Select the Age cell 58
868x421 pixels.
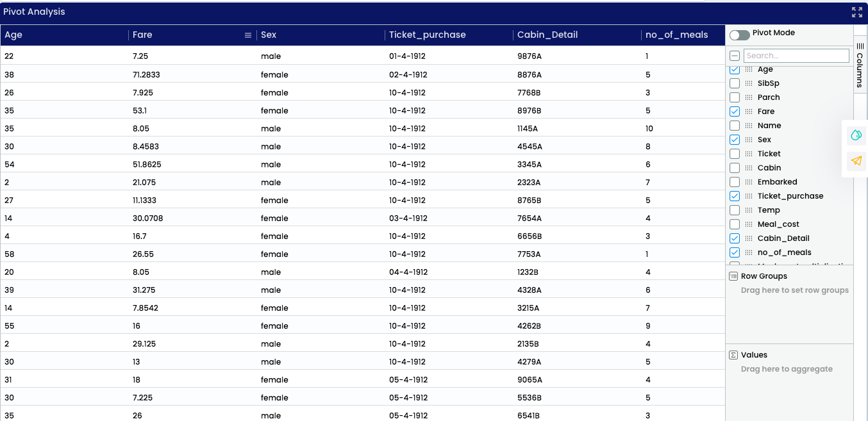pyautogui.click(x=64, y=254)
